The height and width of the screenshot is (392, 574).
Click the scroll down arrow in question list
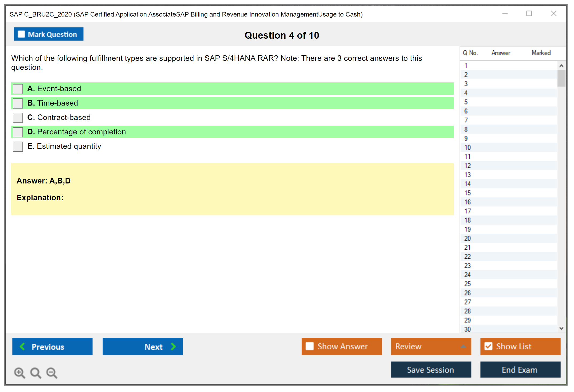tap(561, 328)
